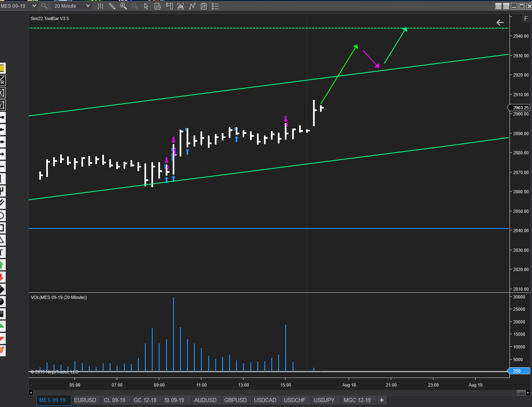Switch to the EURUSD tab
This screenshot has height=407, width=532.
pyautogui.click(x=85, y=400)
